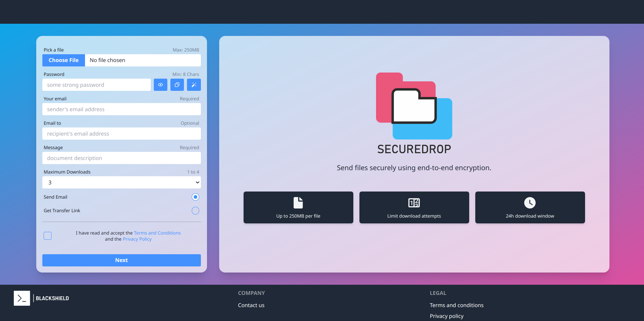Click the 'Get Transfer Link' label text
644x321 pixels.
[62, 210]
